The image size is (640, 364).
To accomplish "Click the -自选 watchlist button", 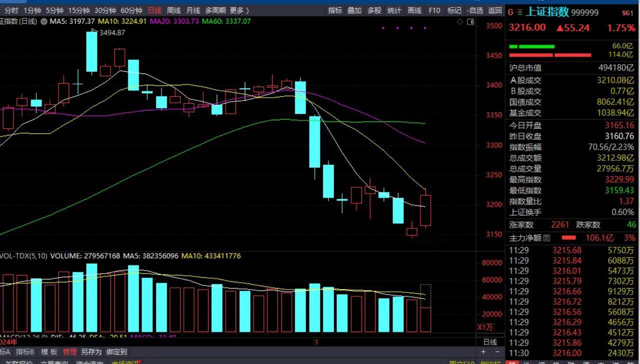I will point(475,10).
